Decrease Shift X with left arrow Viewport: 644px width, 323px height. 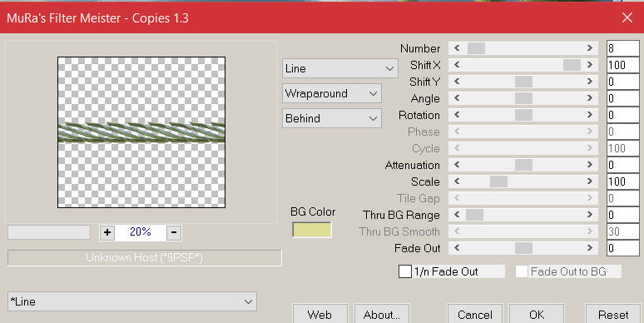pyautogui.click(x=456, y=65)
